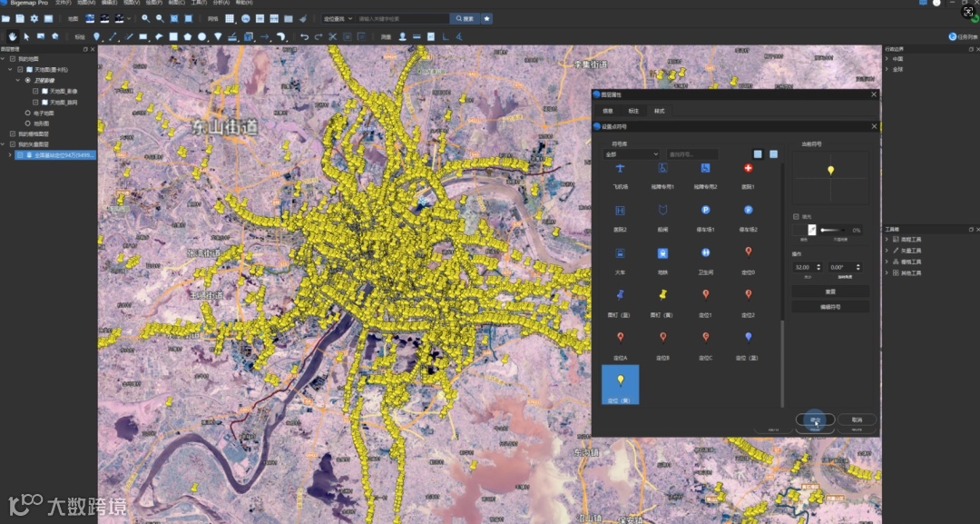Select the 电子地图 radio option
Viewport: 980px width, 524px height.
click(x=27, y=113)
